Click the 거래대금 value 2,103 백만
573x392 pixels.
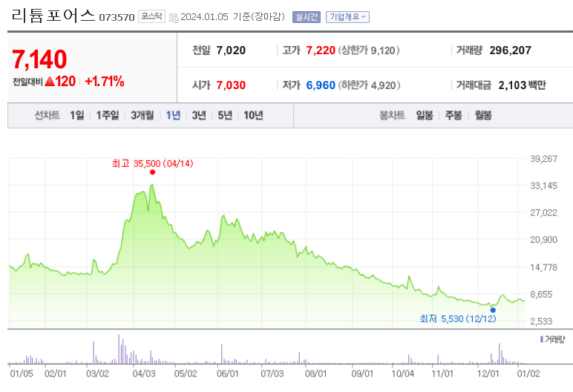pyautogui.click(x=523, y=85)
